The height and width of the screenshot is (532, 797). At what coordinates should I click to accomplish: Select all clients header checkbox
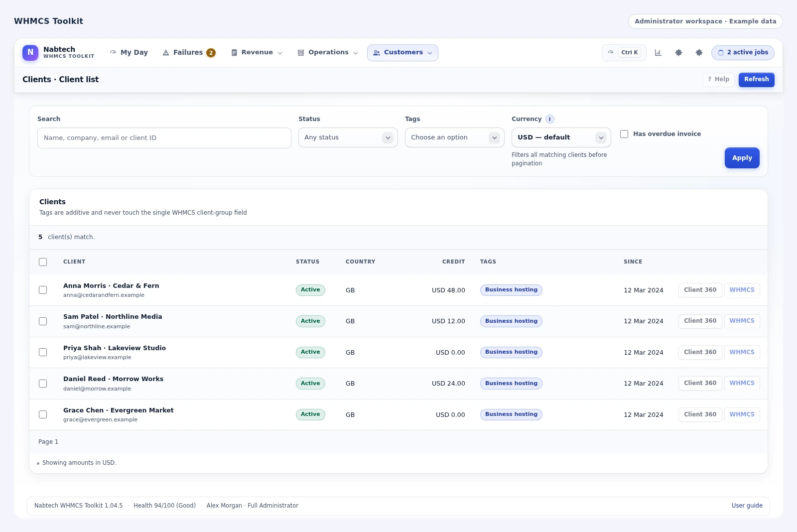[43, 262]
